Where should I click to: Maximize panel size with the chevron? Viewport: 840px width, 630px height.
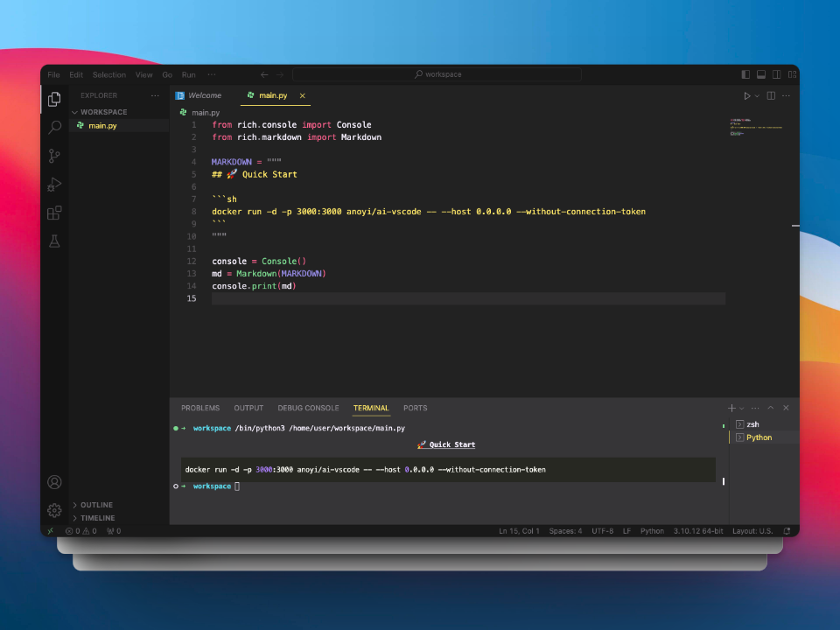coord(770,409)
